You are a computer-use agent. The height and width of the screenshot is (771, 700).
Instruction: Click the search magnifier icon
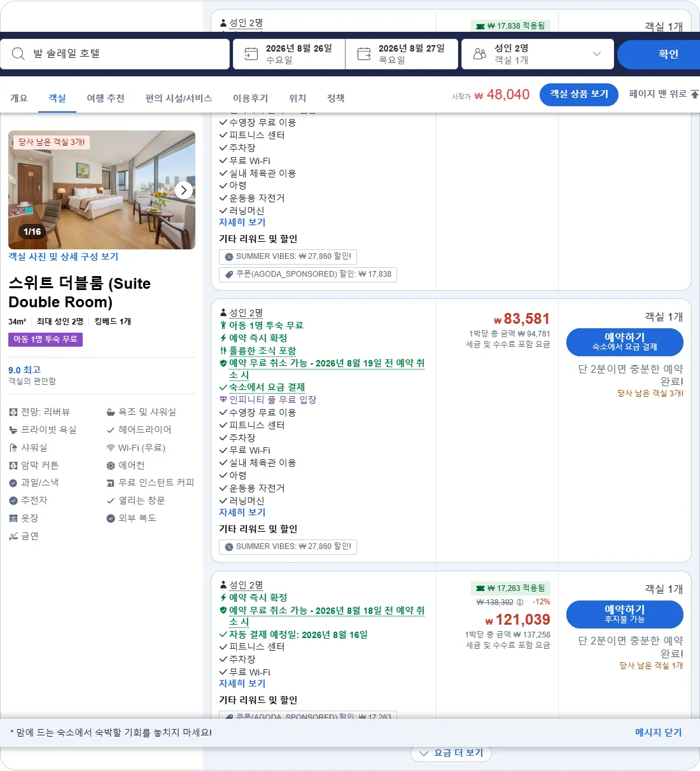tap(18, 54)
